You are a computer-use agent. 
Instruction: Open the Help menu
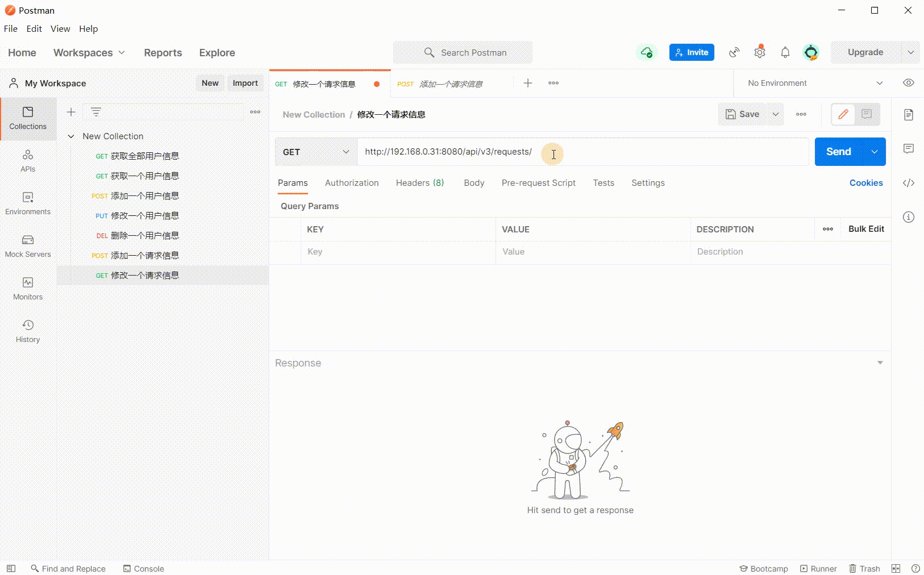pos(88,28)
